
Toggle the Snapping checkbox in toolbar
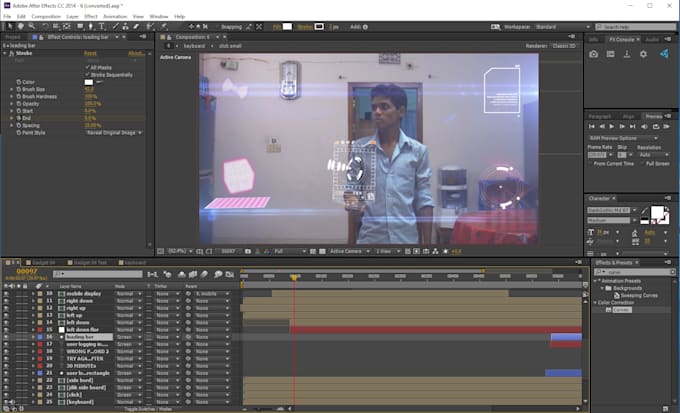coord(218,27)
